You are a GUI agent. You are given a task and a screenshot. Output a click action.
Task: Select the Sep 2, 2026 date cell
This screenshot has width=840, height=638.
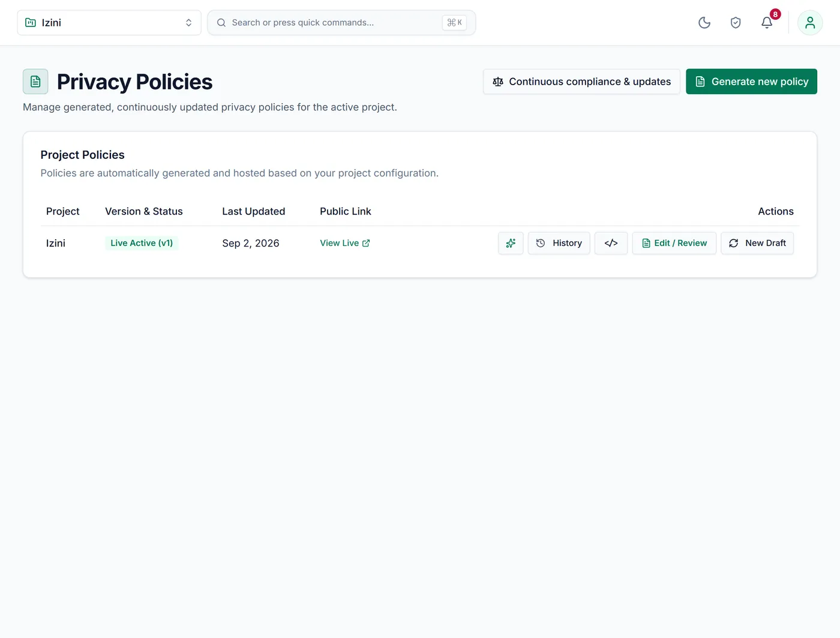tap(251, 243)
